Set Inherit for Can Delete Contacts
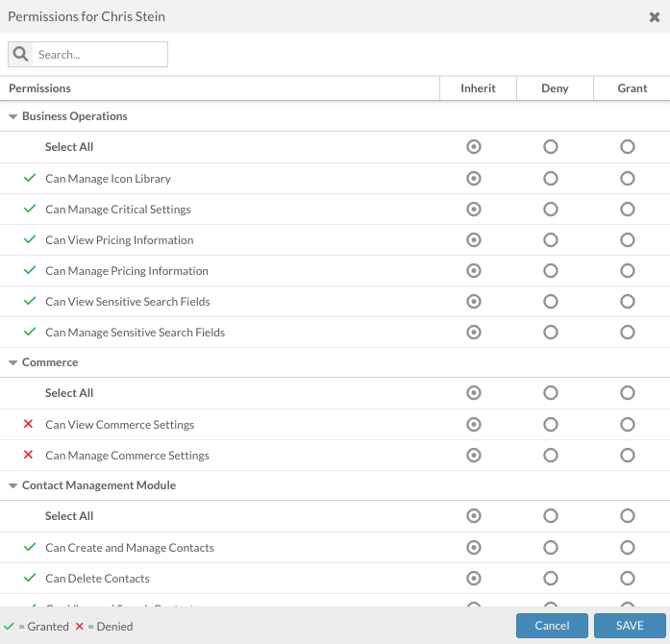This screenshot has height=644, width=670. coord(474,579)
